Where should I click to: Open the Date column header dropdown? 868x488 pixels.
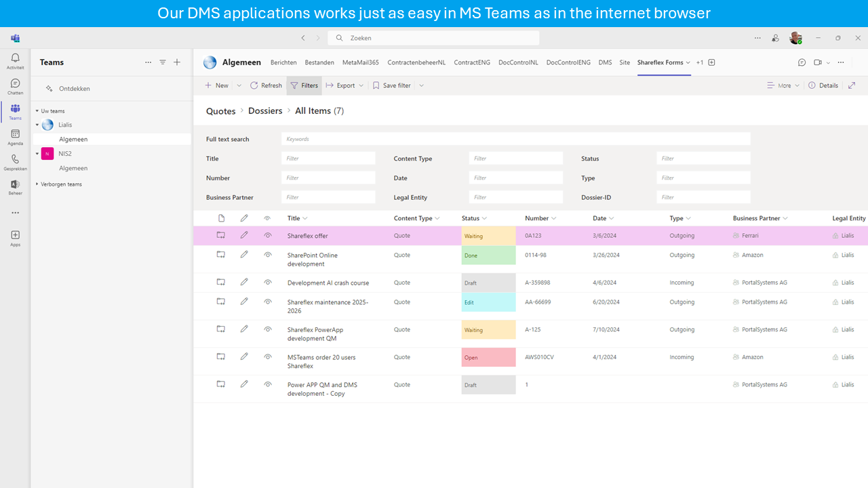tap(612, 218)
